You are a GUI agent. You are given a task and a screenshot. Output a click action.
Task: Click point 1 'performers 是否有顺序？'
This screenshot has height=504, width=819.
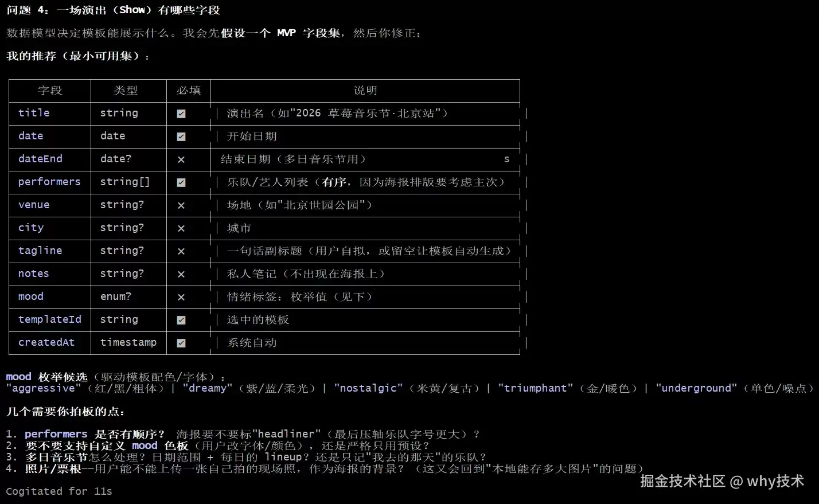click(95, 434)
